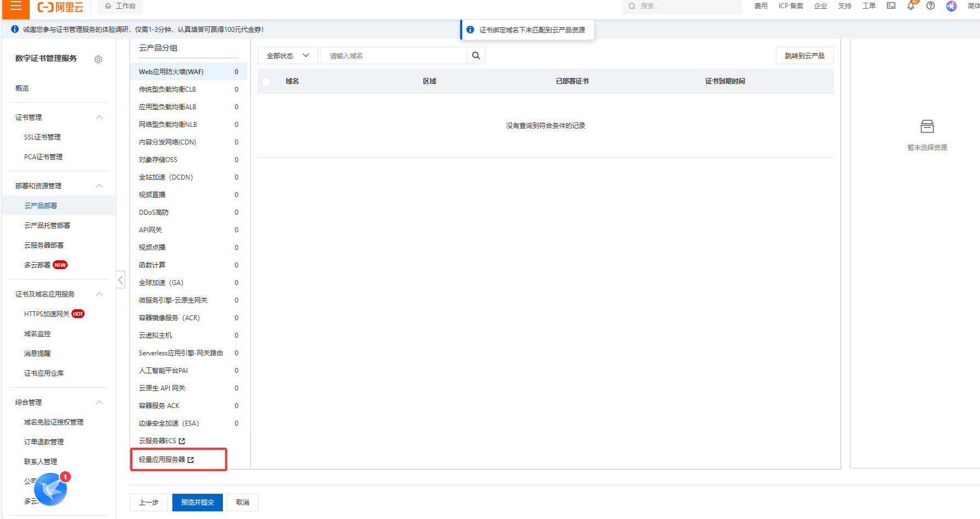Click the floating assistant bird icon
980x519 pixels.
[51, 489]
